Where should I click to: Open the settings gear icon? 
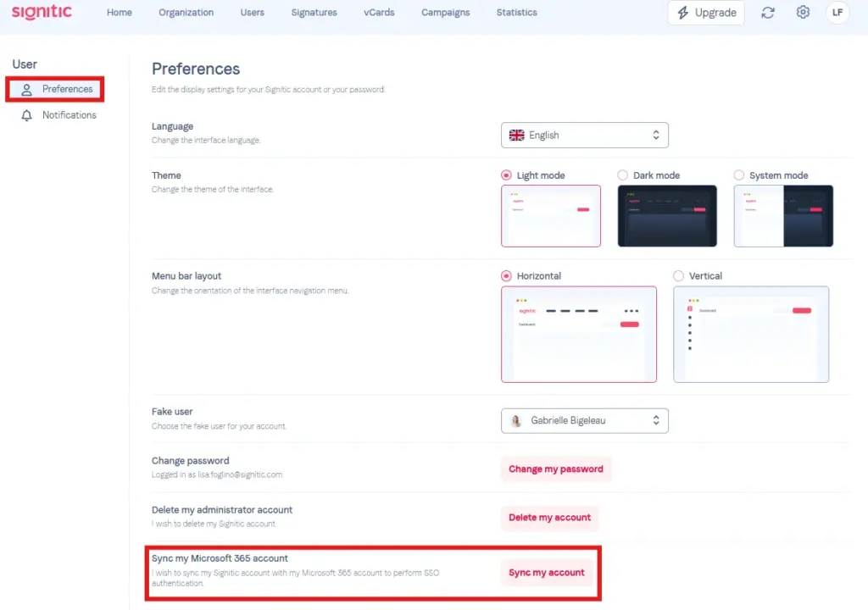[x=803, y=12]
